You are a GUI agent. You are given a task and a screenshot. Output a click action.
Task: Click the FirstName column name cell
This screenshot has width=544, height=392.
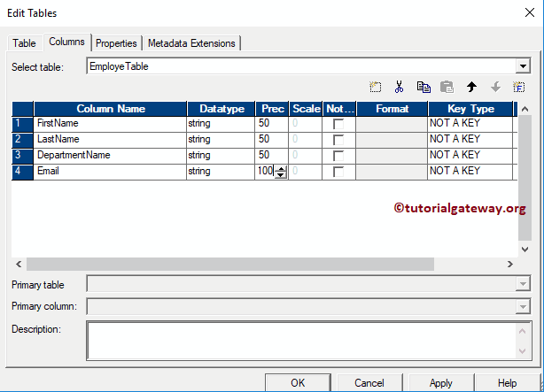[110, 123]
